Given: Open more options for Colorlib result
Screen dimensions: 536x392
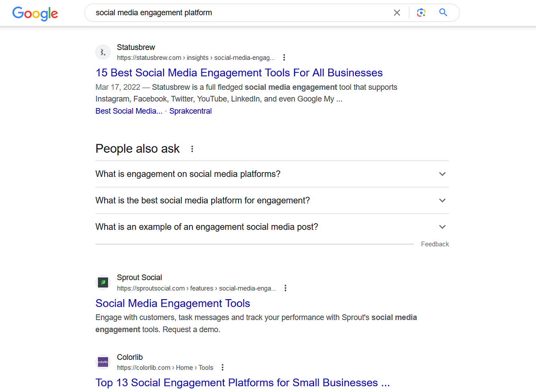Looking at the screenshot, I should click(222, 368).
